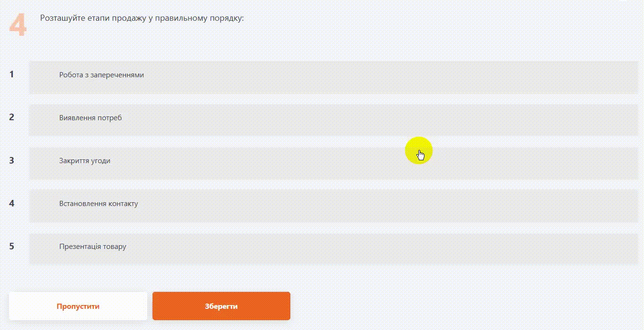The height and width of the screenshot is (330, 644).
Task: Select position number 3 on the left
Action: point(12,160)
